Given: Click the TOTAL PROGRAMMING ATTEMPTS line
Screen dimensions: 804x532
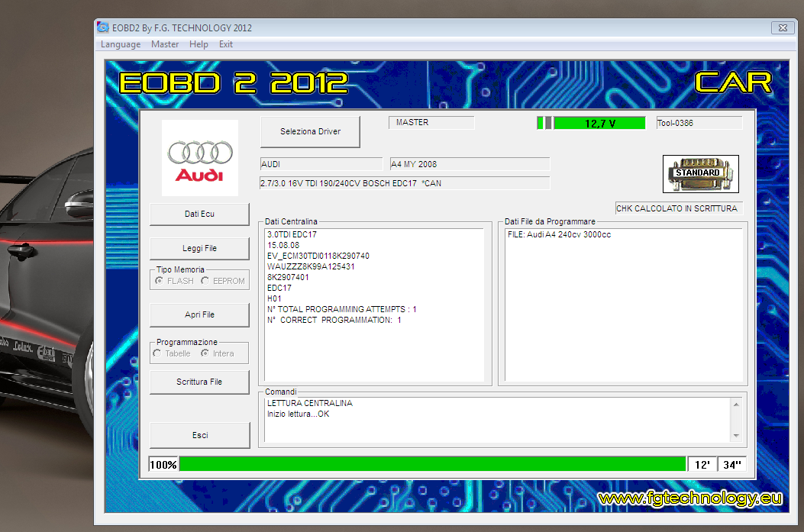Looking at the screenshot, I should tap(341, 310).
